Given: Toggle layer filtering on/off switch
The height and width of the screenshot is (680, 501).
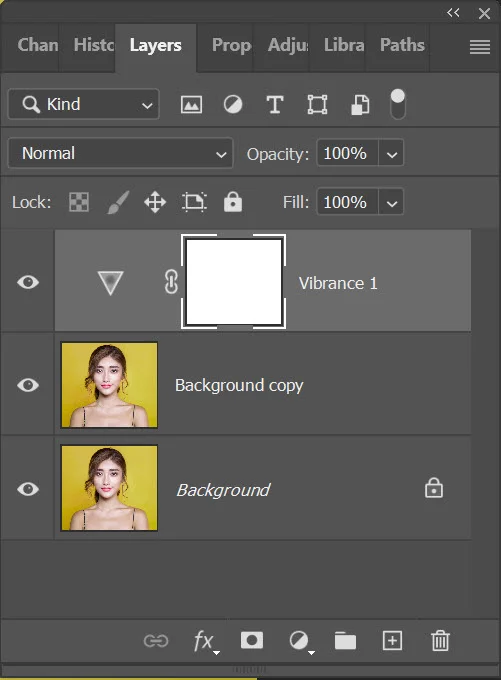Looking at the screenshot, I should (x=398, y=104).
